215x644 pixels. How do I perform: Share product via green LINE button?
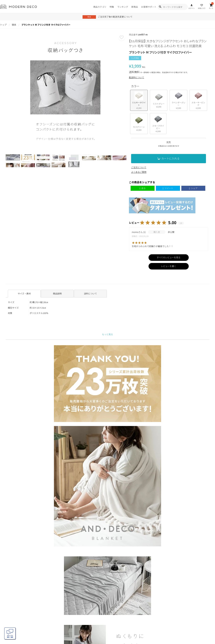[x=142, y=188]
